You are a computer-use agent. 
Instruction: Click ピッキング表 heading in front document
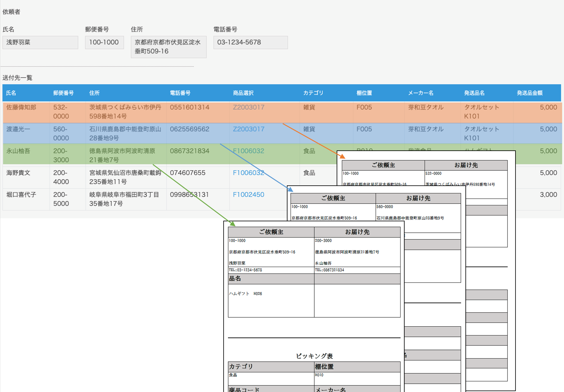click(314, 356)
